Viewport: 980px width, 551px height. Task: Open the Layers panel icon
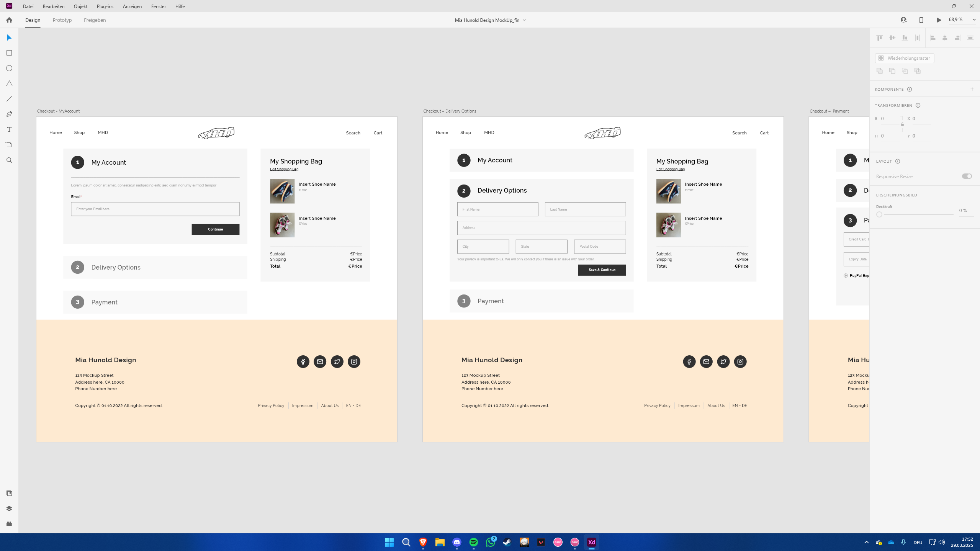9,508
